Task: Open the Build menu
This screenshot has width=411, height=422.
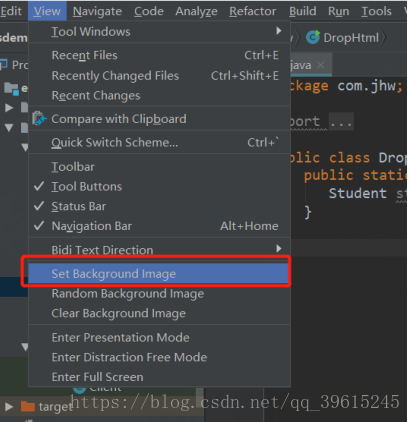Action: (x=302, y=11)
